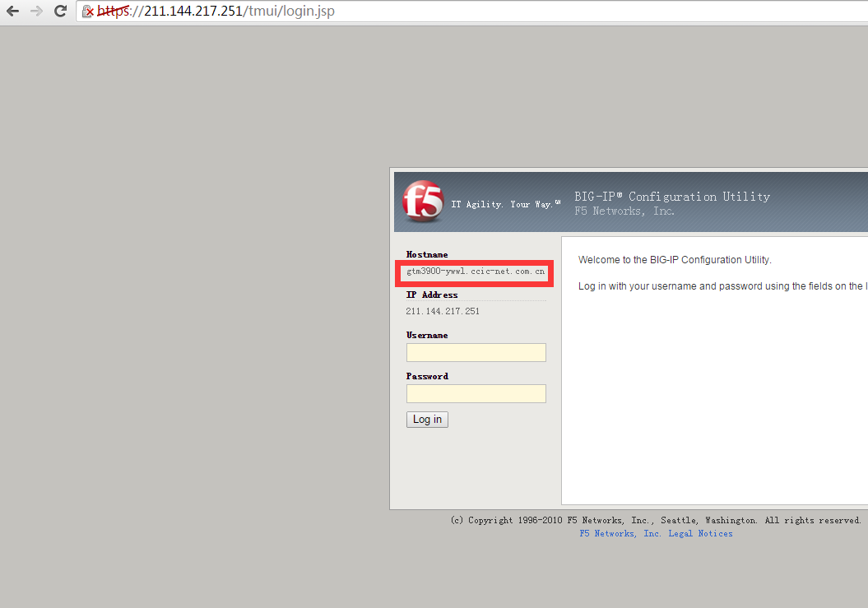Click 'IT Agility. Your Way.' tagline
This screenshot has height=608, width=868.
[x=506, y=204]
